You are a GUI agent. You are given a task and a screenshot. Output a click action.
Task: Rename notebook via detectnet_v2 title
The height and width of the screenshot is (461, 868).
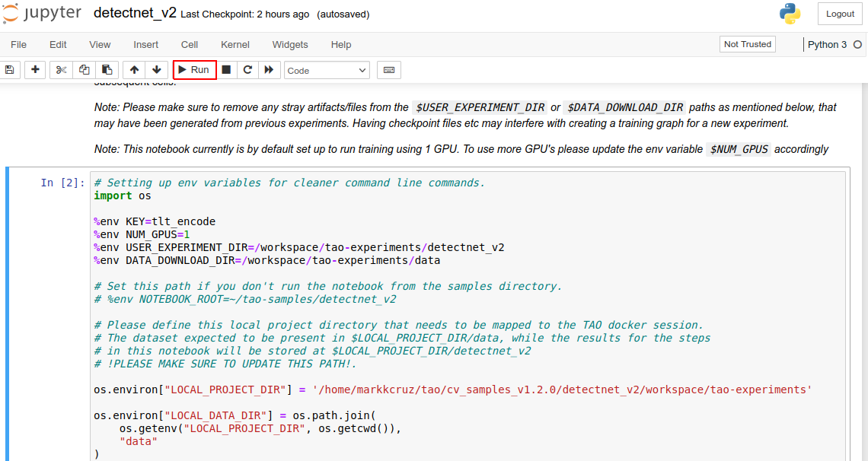point(135,13)
